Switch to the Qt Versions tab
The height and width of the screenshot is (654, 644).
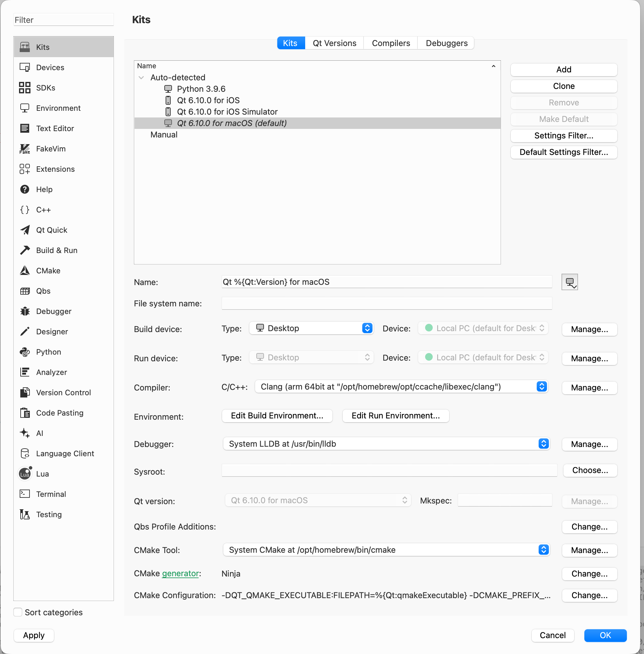[334, 43]
